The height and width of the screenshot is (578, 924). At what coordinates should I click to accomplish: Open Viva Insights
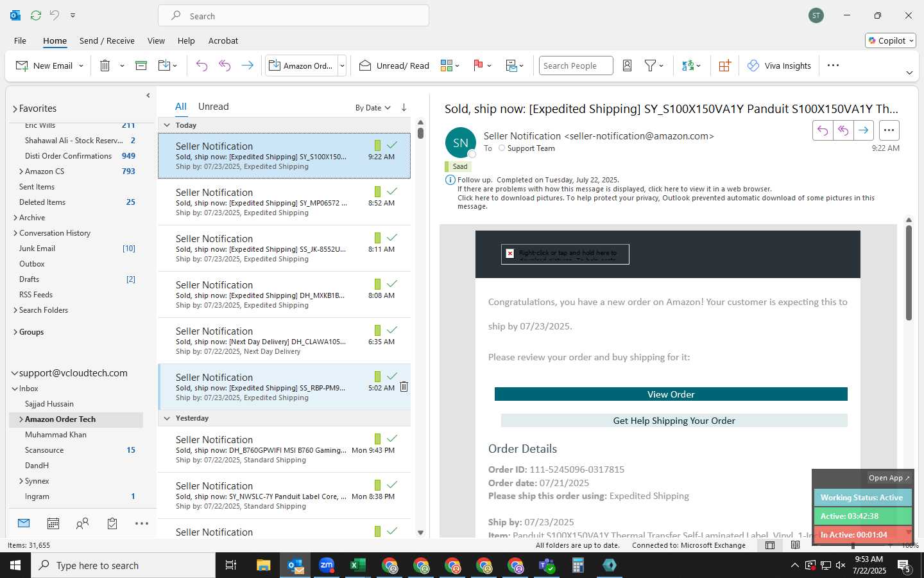pyautogui.click(x=779, y=66)
